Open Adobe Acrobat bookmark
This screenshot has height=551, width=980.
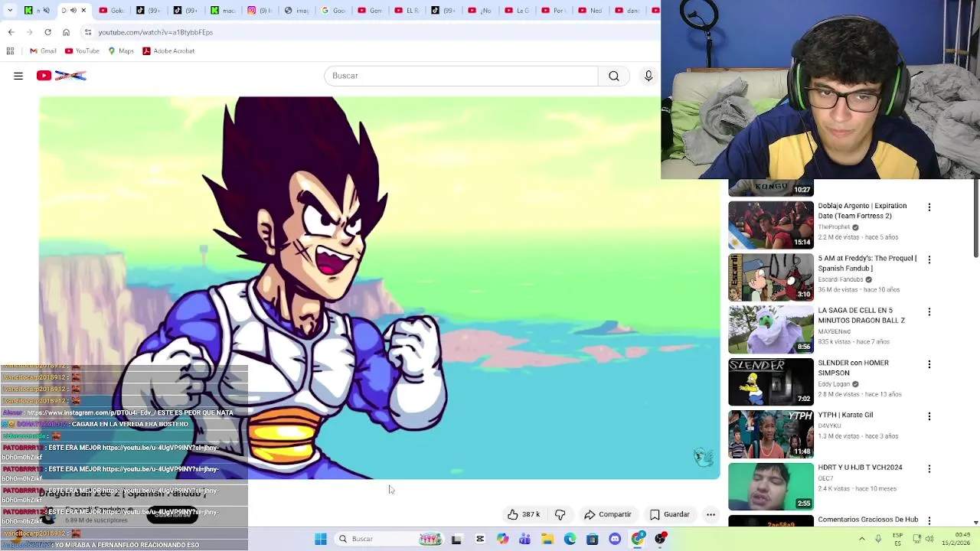click(168, 51)
